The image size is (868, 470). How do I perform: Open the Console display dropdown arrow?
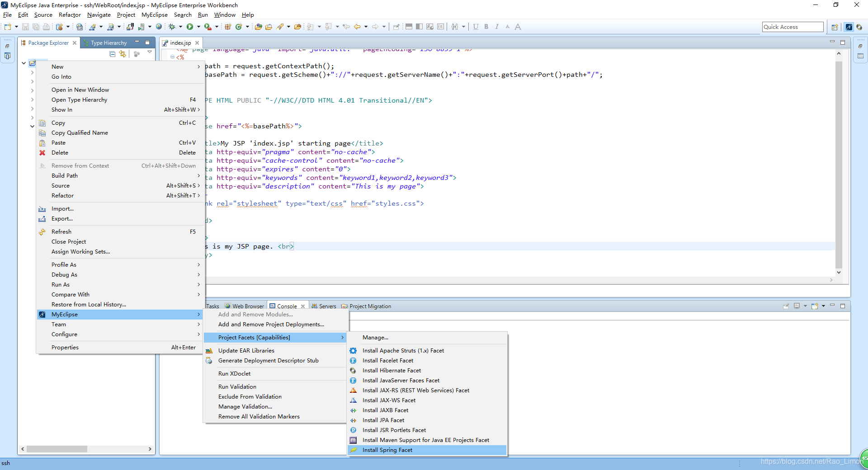click(x=805, y=306)
